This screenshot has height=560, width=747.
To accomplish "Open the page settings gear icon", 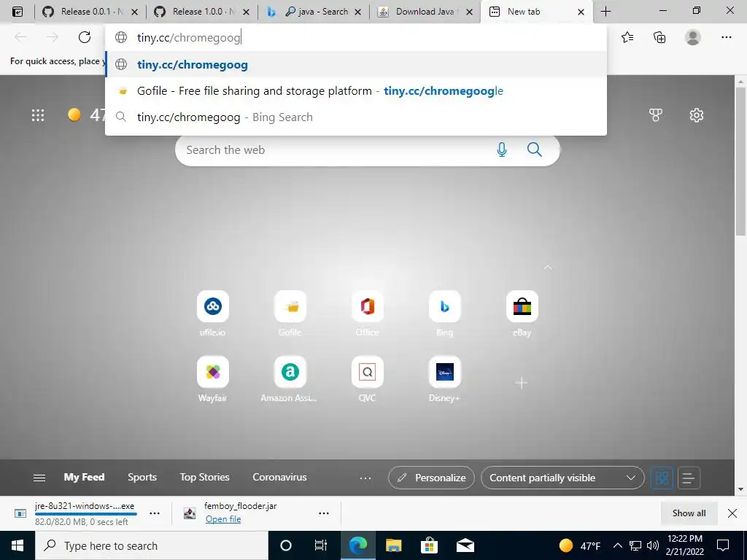I will [697, 114].
